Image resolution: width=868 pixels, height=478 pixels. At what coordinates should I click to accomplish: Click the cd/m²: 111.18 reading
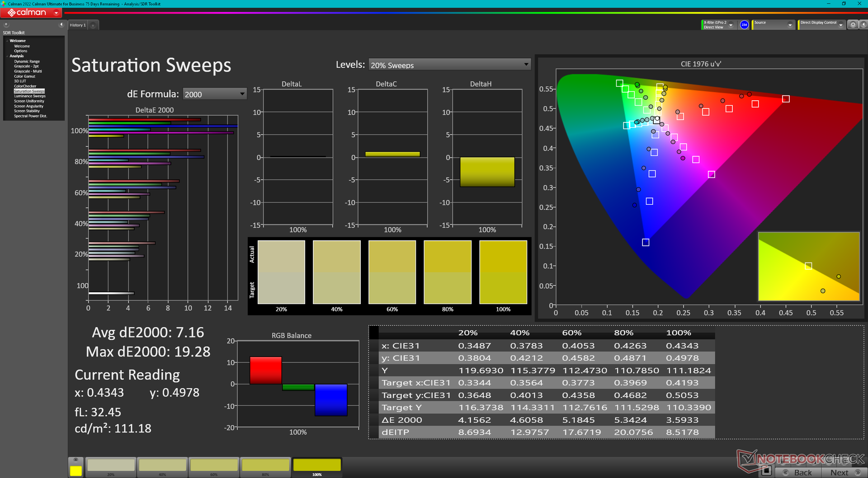pos(113,428)
